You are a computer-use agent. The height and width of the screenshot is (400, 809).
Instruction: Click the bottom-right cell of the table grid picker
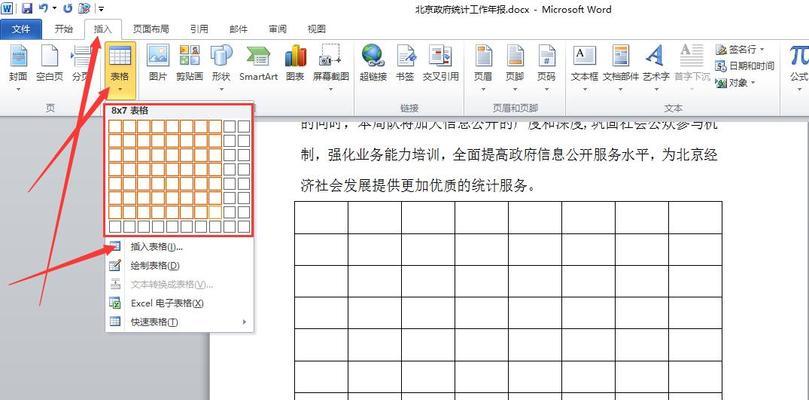coord(244,227)
